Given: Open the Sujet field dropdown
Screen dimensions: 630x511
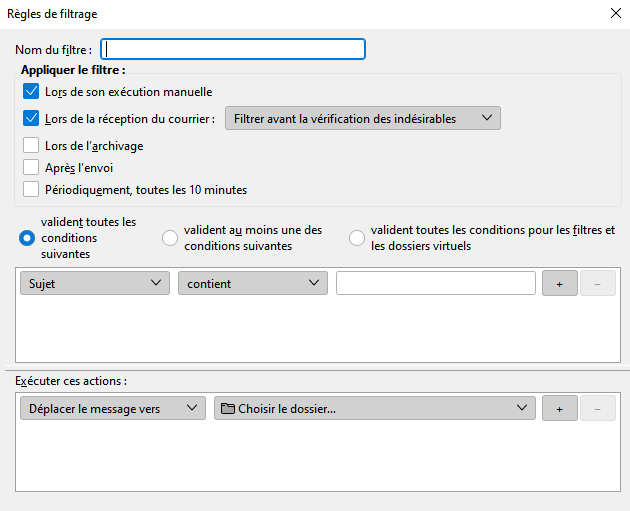Looking at the screenshot, I should coord(94,284).
